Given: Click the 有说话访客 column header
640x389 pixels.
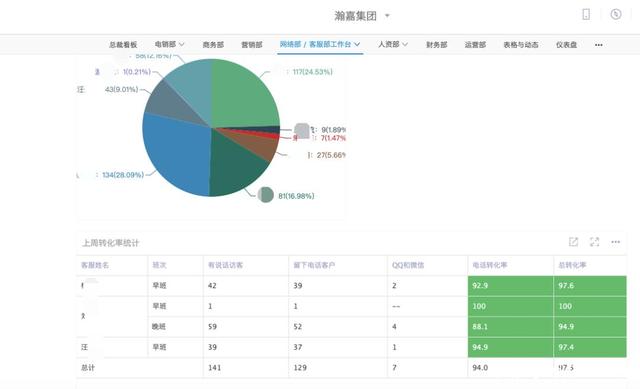Looking at the screenshot, I should (x=225, y=265).
